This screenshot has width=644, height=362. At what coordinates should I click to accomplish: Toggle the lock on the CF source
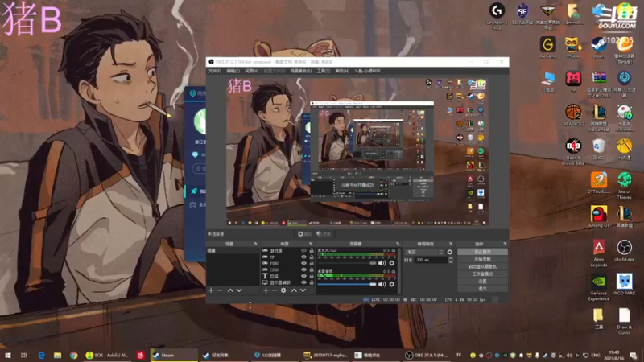click(312, 257)
